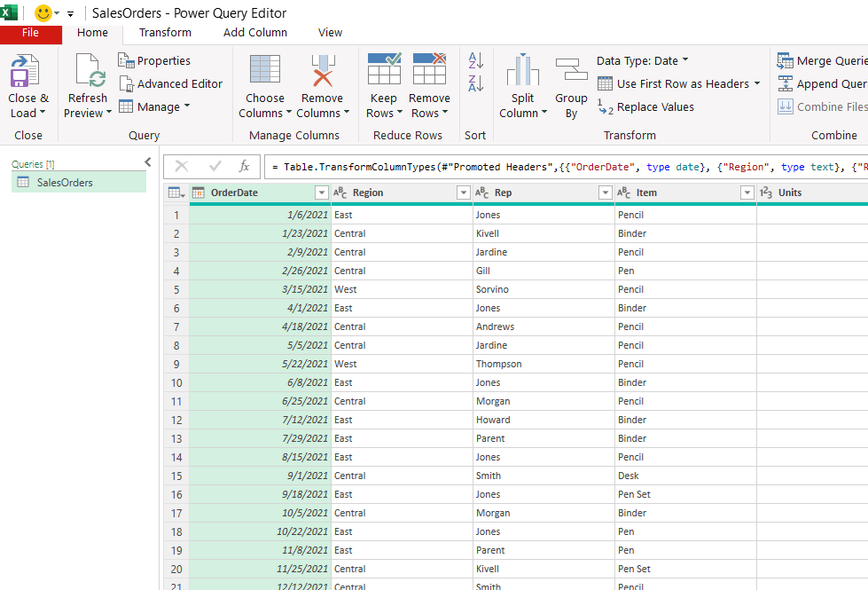Open Close & Load dropdown arrow
The image size is (868, 590).
(x=42, y=113)
